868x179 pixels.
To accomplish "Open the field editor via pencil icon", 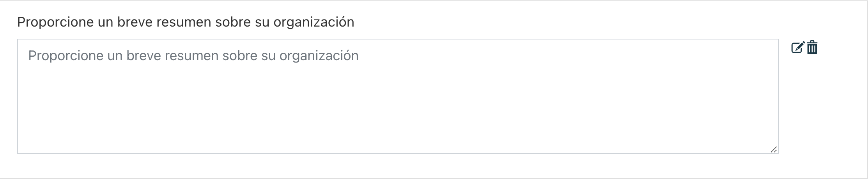I will 798,47.
